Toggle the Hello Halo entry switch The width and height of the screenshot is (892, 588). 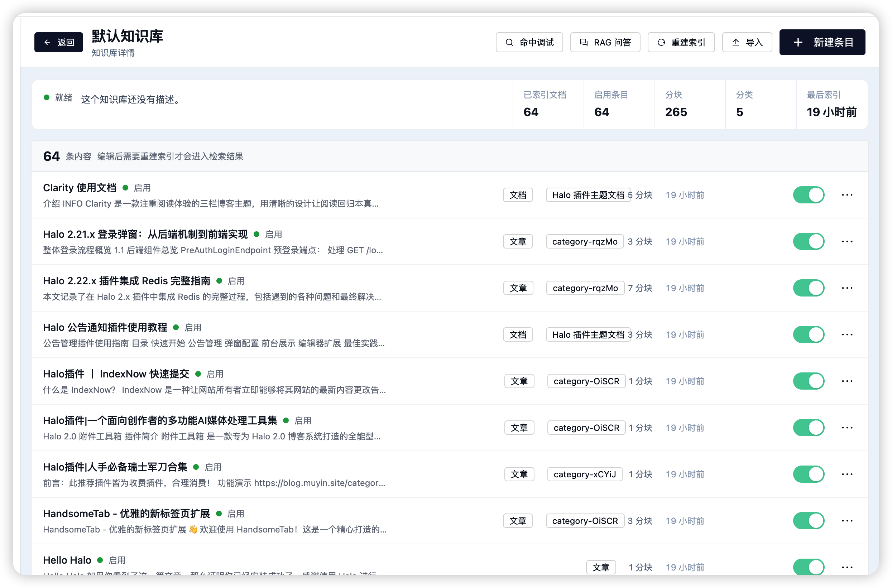808,567
